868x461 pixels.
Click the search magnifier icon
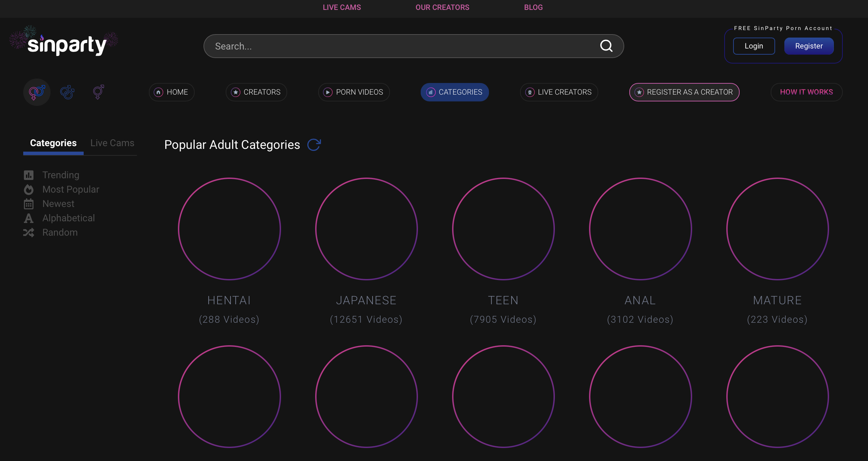pyautogui.click(x=606, y=46)
